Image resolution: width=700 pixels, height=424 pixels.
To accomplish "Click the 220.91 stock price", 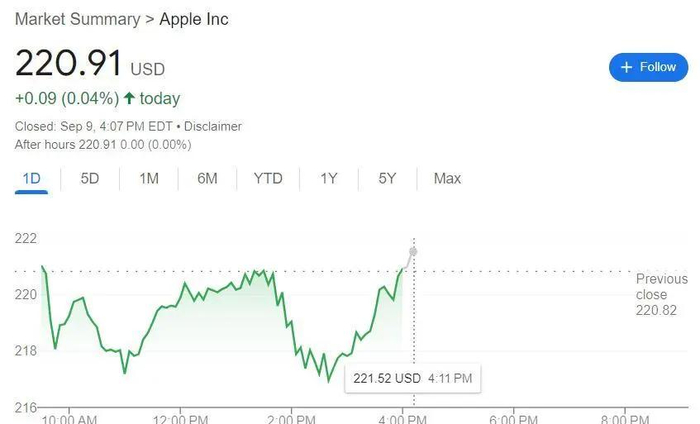I will pyautogui.click(x=68, y=65).
